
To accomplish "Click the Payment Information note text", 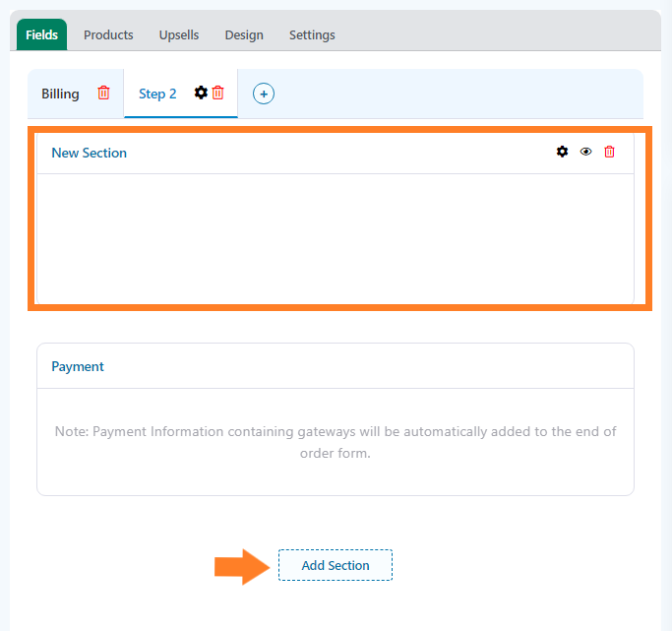I will click(336, 442).
